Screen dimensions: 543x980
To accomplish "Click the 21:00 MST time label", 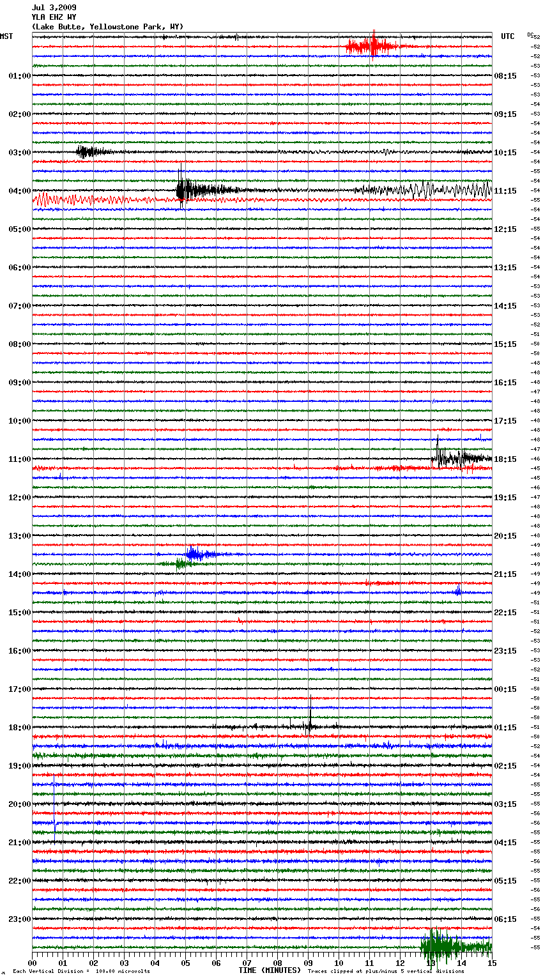I will (20, 843).
